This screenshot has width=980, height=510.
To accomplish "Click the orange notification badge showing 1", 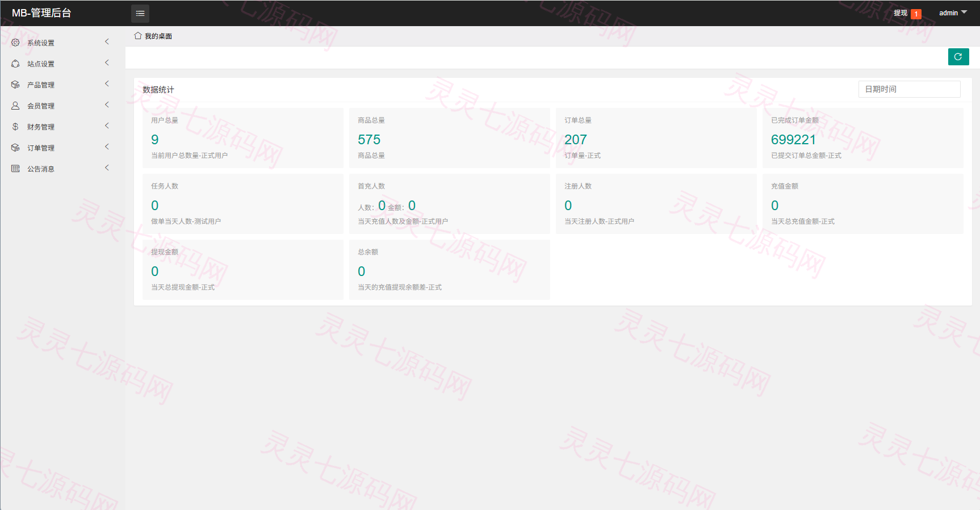I will coord(916,14).
